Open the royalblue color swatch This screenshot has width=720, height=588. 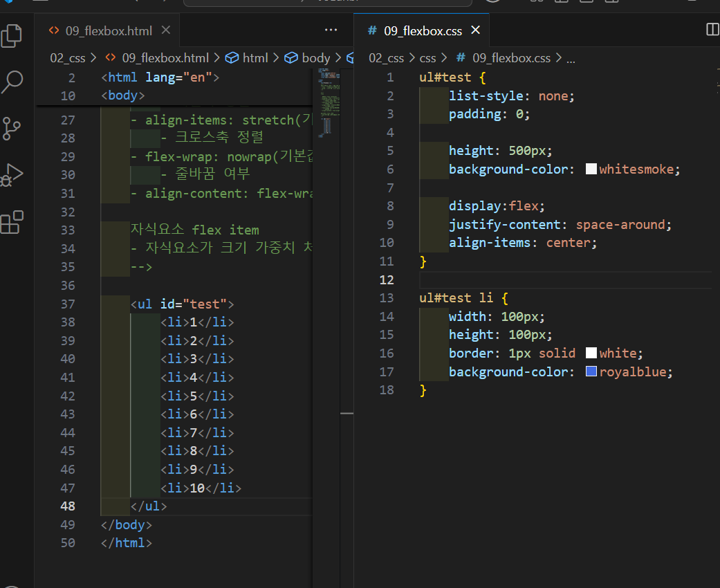click(x=591, y=371)
